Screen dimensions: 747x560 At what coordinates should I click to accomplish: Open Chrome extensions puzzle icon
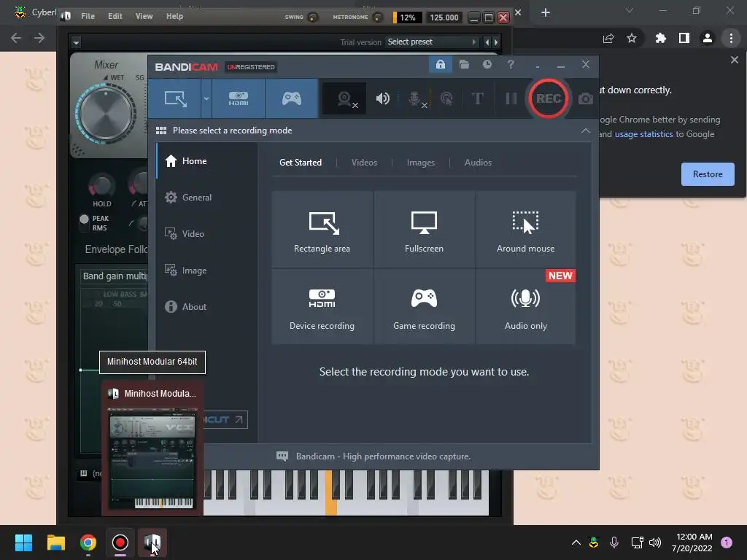click(x=660, y=38)
